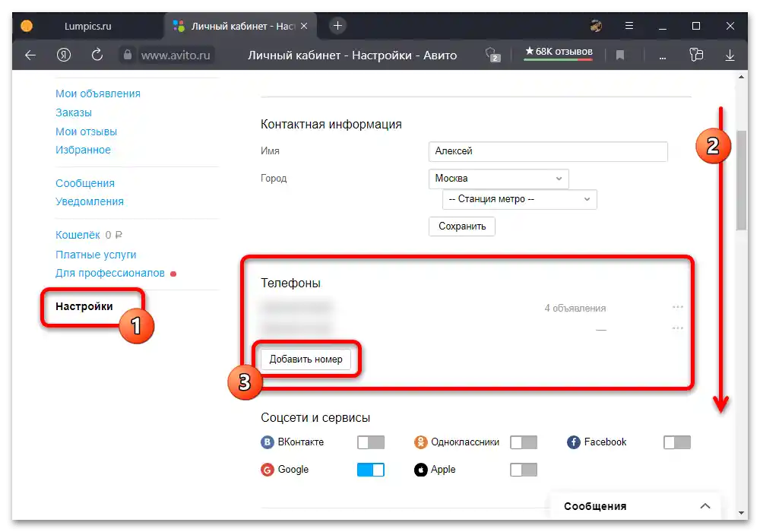Switch to the Lumpics.ru tab
This screenshot has width=760, height=532.
pyautogui.click(x=87, y=26)
